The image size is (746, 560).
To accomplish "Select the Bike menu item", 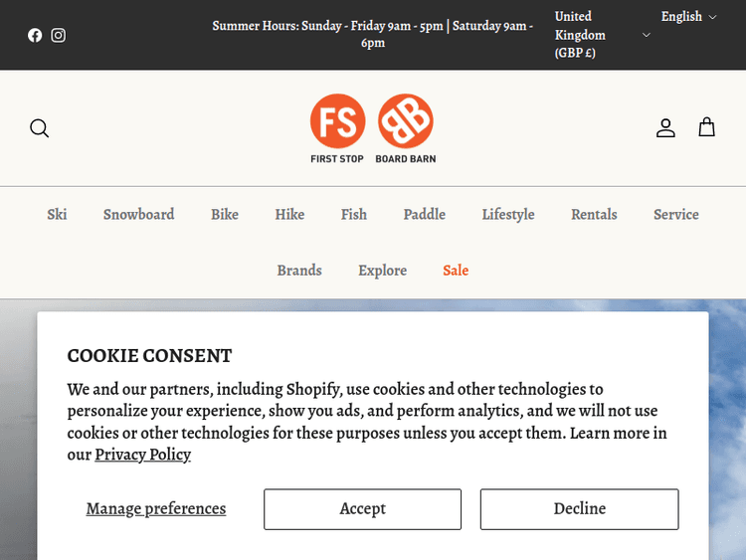I will [225, 215].
